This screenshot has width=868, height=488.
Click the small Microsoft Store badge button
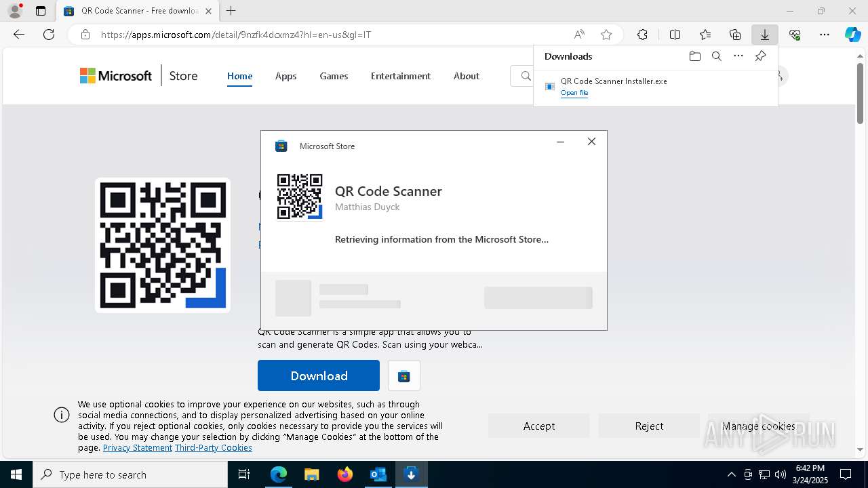tap(404, 375)
